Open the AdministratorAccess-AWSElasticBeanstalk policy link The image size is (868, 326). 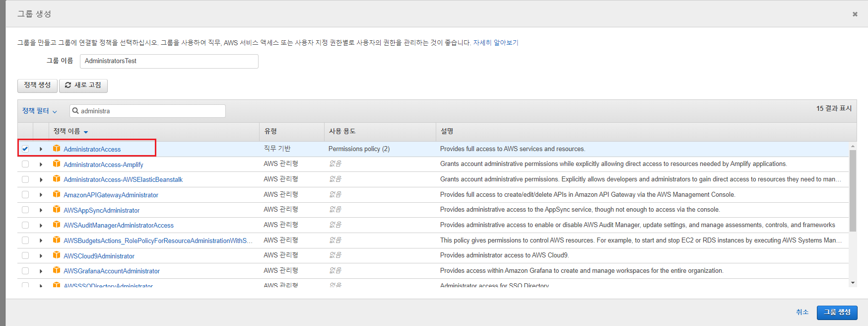point(123,179)
